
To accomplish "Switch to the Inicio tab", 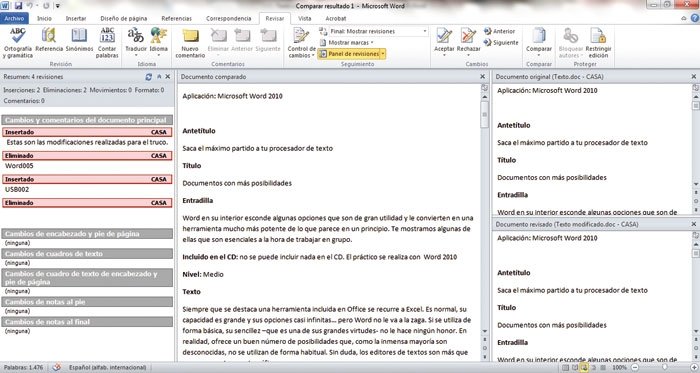I will pos(44,18).
